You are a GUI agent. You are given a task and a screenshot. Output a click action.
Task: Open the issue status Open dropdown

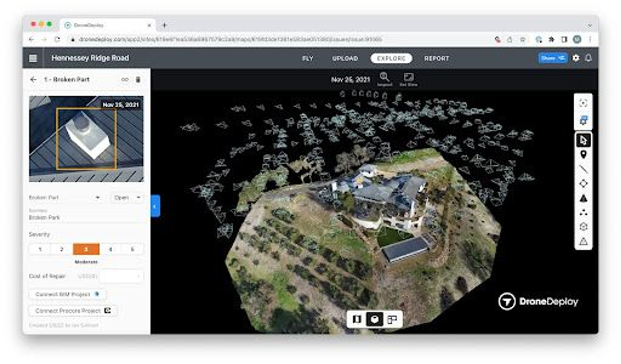click(x=127, y=198)
